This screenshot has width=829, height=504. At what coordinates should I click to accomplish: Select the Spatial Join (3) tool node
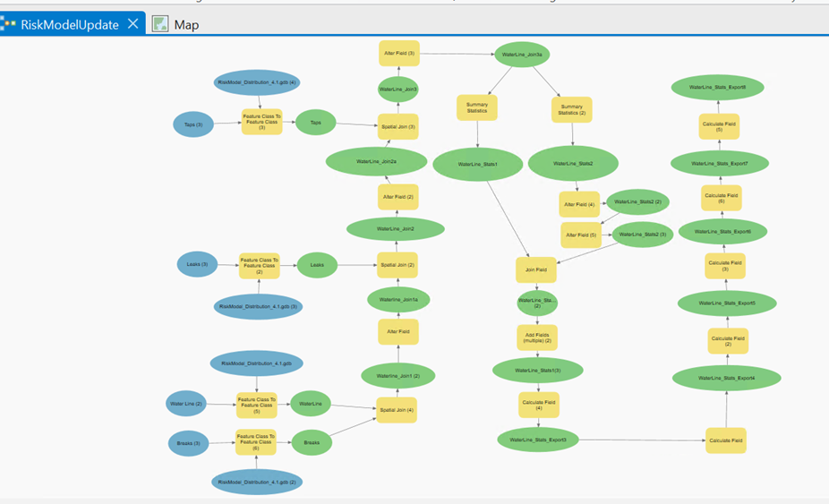398,126
